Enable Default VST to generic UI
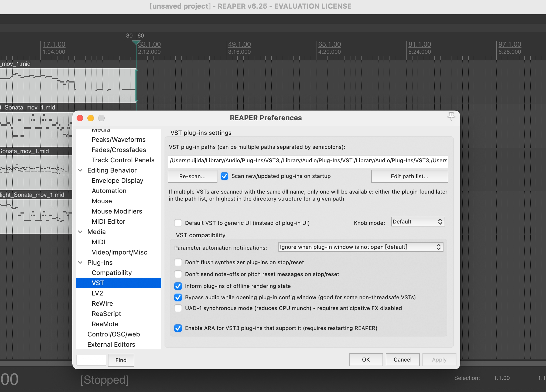This screenshot has height=392, width=546. tap(178, 223)
